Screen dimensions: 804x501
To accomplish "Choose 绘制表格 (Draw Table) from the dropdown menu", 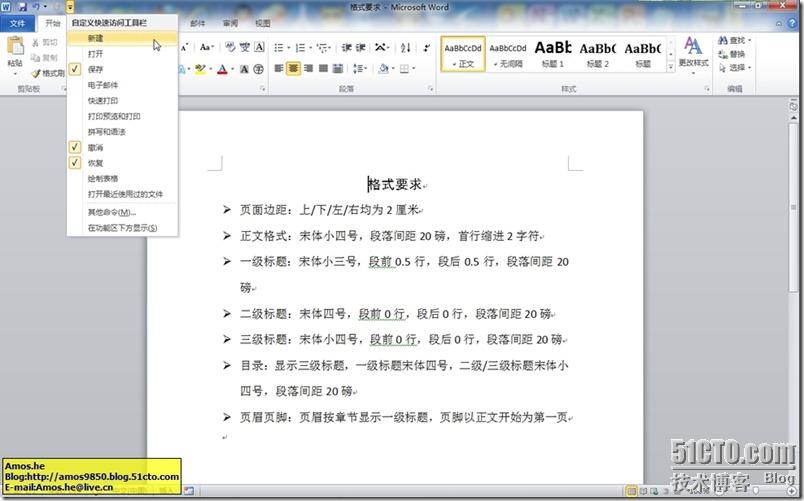I will click(x=123, y=178).
